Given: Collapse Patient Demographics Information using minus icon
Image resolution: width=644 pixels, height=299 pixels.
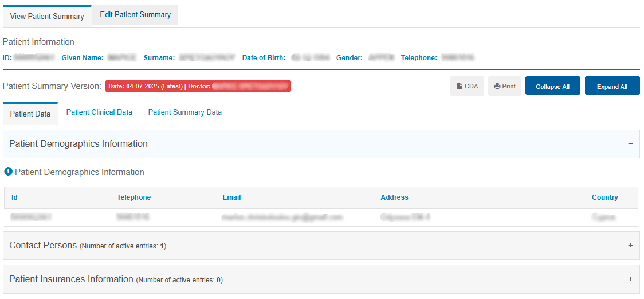Looking at the screenshot, I should (x=630, y=144).
